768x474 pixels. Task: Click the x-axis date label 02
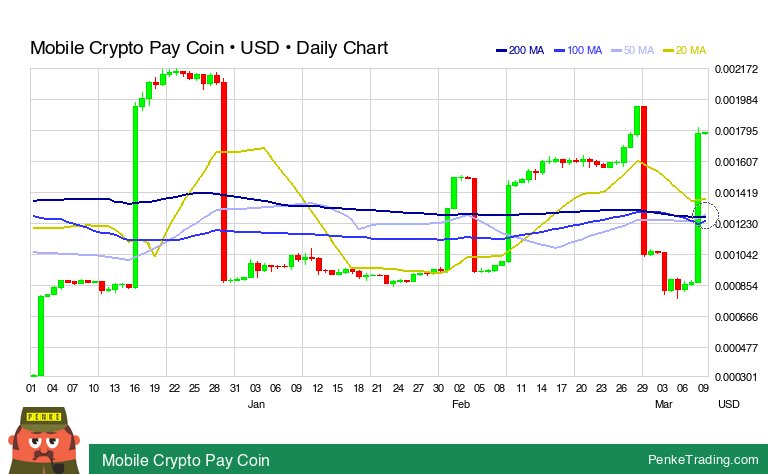459,388
